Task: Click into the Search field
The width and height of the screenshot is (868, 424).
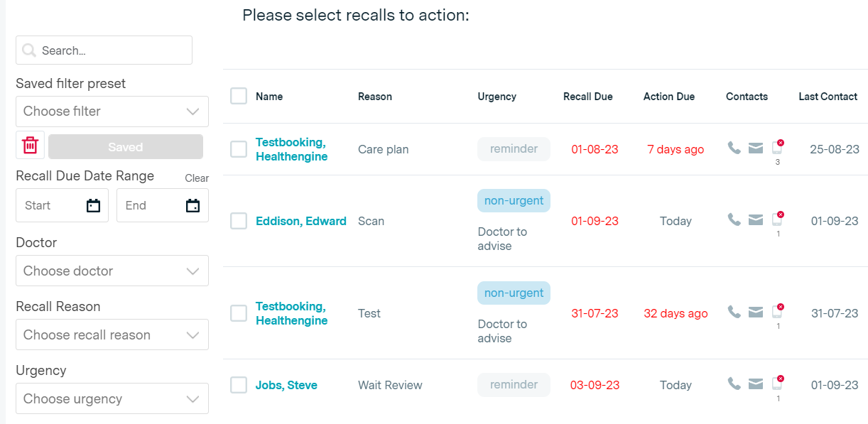Action: pyautogui.click(x=114, y=50)
